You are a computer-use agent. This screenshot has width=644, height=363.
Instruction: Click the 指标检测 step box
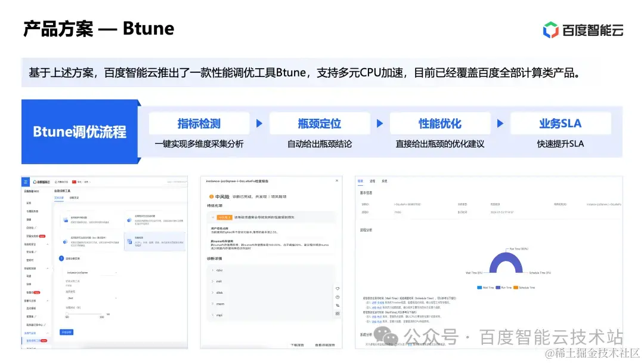tap(199, 124)
